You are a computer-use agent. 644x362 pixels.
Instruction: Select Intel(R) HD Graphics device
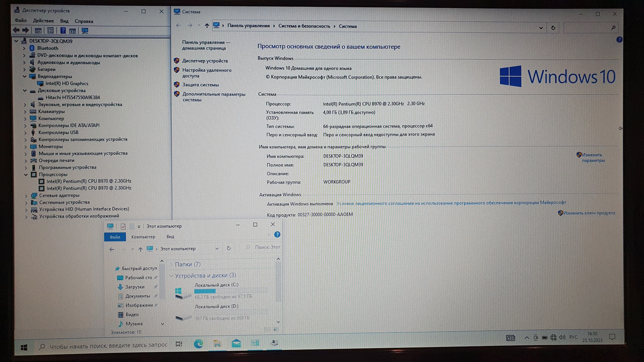coord(67,84)
